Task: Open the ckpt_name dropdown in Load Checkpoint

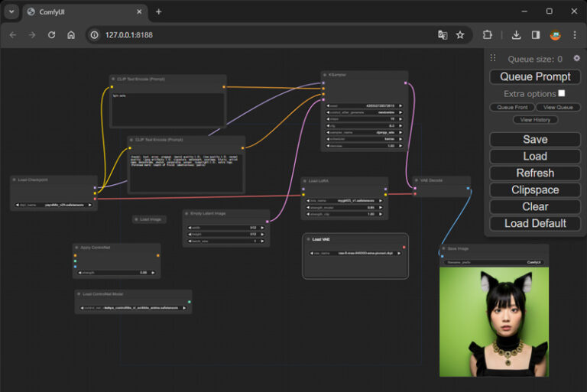Action: point(54,205)
